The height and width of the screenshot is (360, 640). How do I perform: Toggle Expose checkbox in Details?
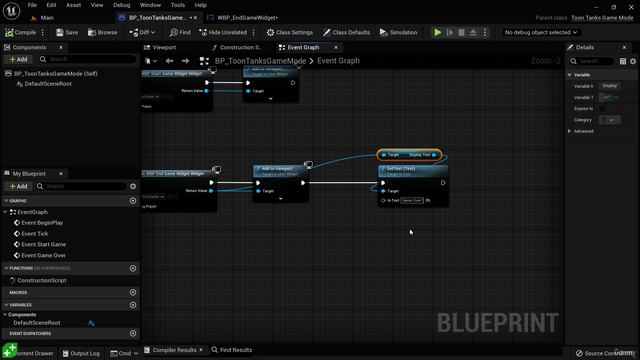pyautogui.click(x=602, y=109)
